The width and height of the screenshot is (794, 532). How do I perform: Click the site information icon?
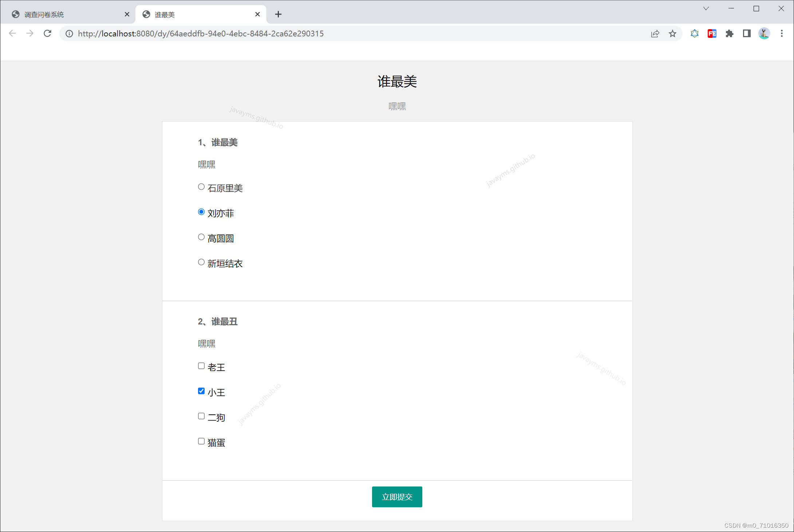69,34
